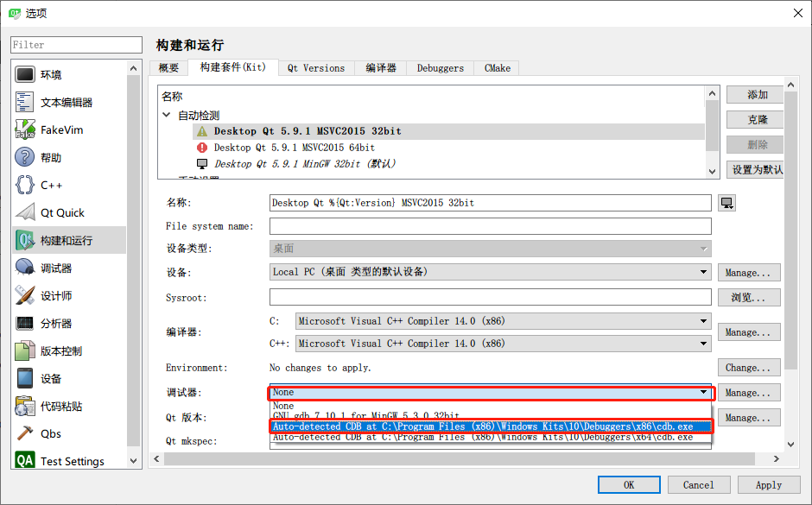Click the settings pane scroll down arrow

(x=790, y=444)
